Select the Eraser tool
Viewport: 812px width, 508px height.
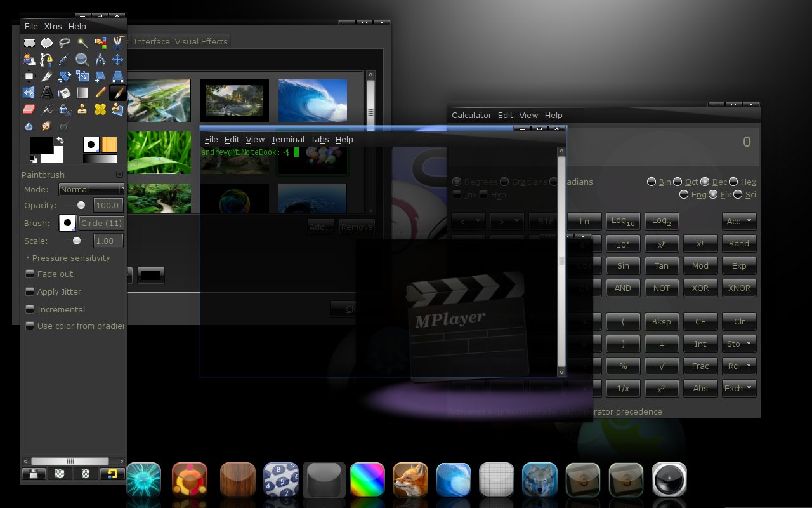click(29, 109)
